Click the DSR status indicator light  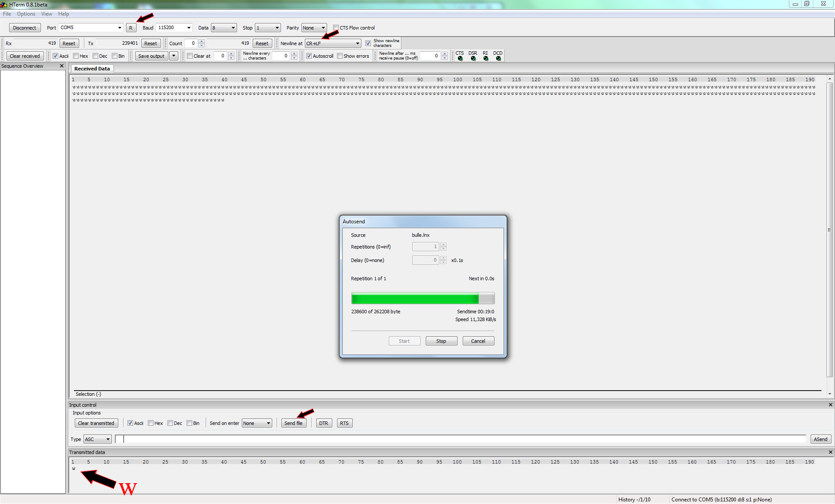[473, 58]
